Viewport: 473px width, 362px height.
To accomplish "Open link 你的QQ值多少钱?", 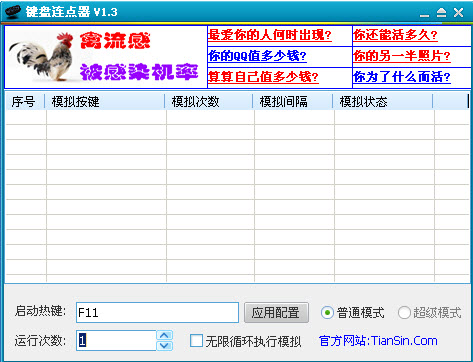I will (257, 56).
